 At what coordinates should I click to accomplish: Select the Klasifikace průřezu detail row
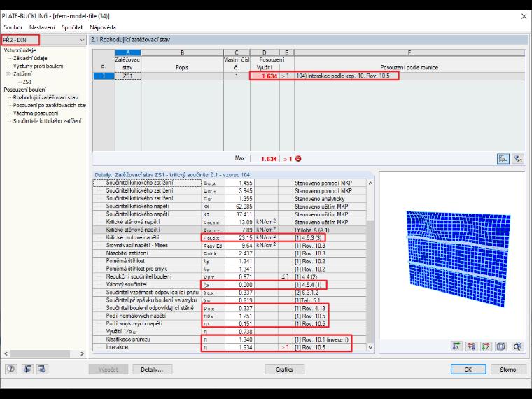point(230,339)
